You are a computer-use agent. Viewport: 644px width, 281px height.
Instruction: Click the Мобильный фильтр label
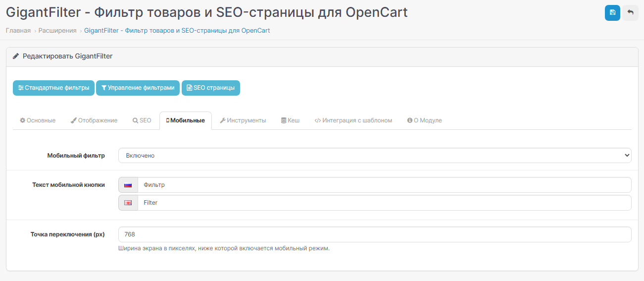pos(76,156)
